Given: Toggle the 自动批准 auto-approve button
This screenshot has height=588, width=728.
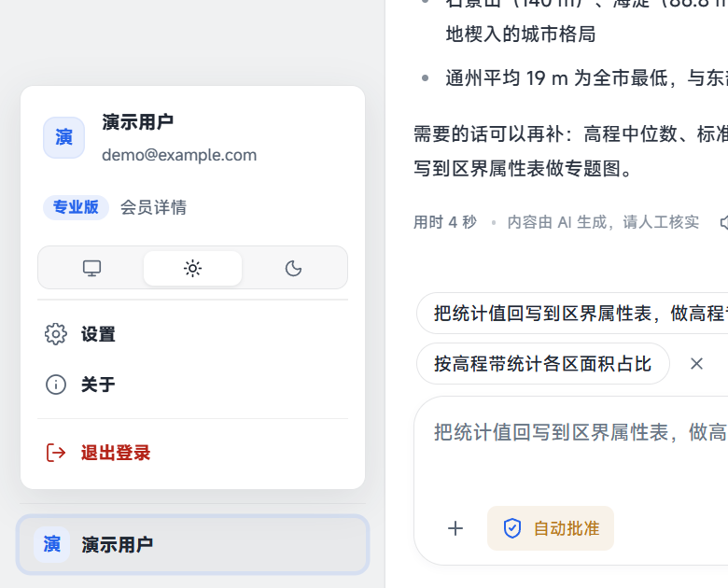Looking at the screenshot, I should point(551,528).
